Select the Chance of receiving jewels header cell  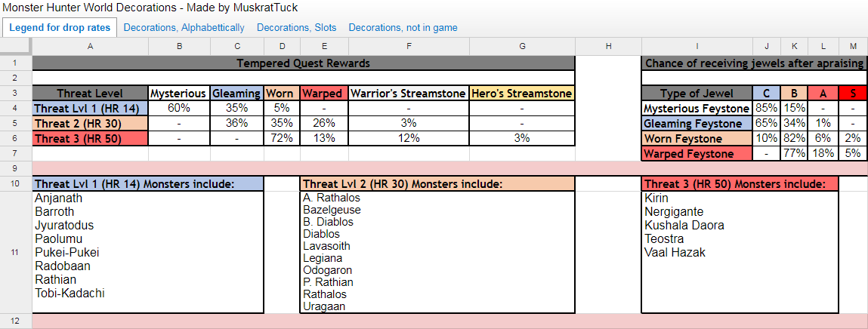[x=754, y=63]
